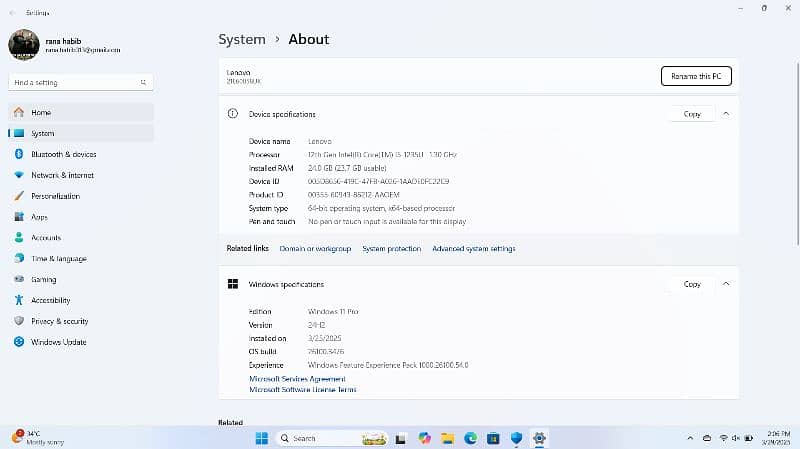Copy the Device specifications
Image resolution: width=800 pixels, height=449 pixels.
(692, 114)
